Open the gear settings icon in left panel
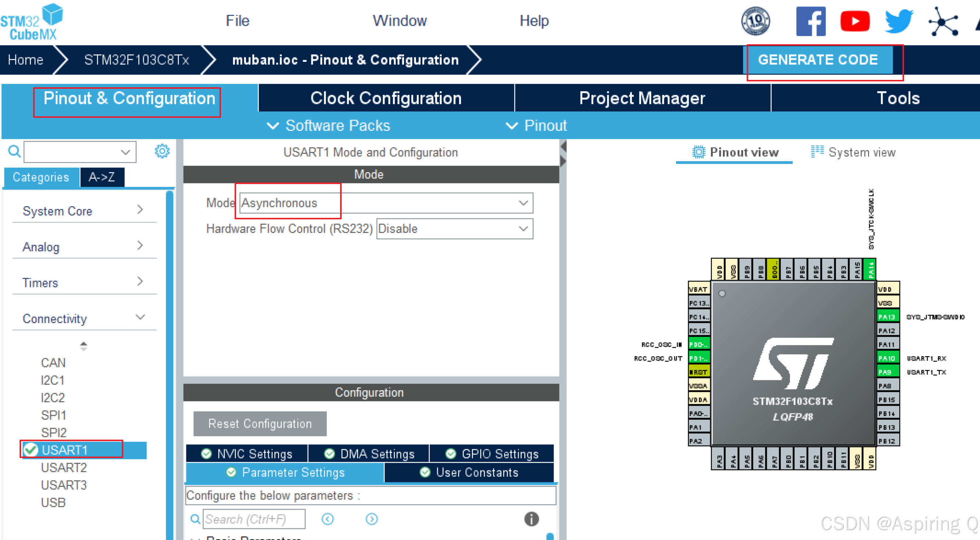The width and height of the screenshot is (980, 540). (x=162, y=151)
